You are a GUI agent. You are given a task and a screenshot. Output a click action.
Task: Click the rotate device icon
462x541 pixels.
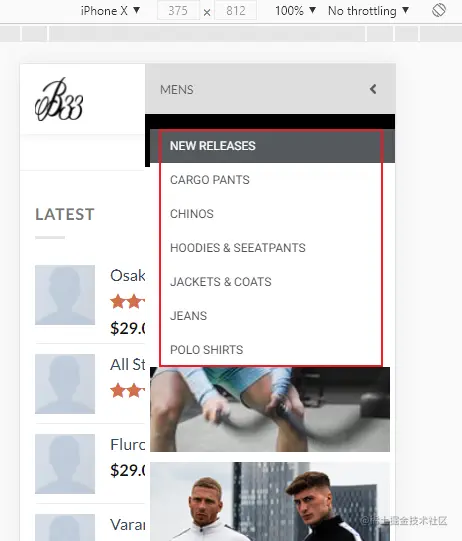[439, 10]
